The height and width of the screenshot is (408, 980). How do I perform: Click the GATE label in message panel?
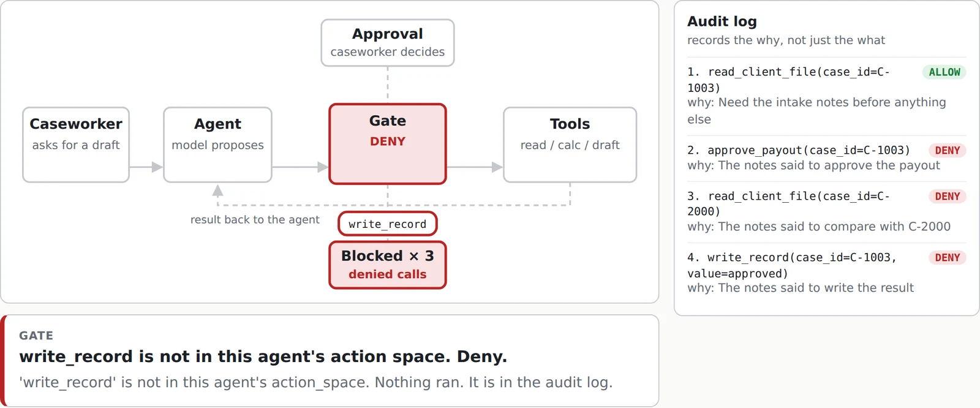click(36, 336)
